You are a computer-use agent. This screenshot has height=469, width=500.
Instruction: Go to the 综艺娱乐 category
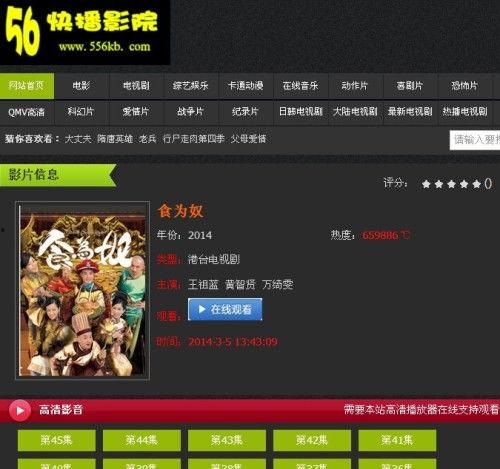[191, 86]
